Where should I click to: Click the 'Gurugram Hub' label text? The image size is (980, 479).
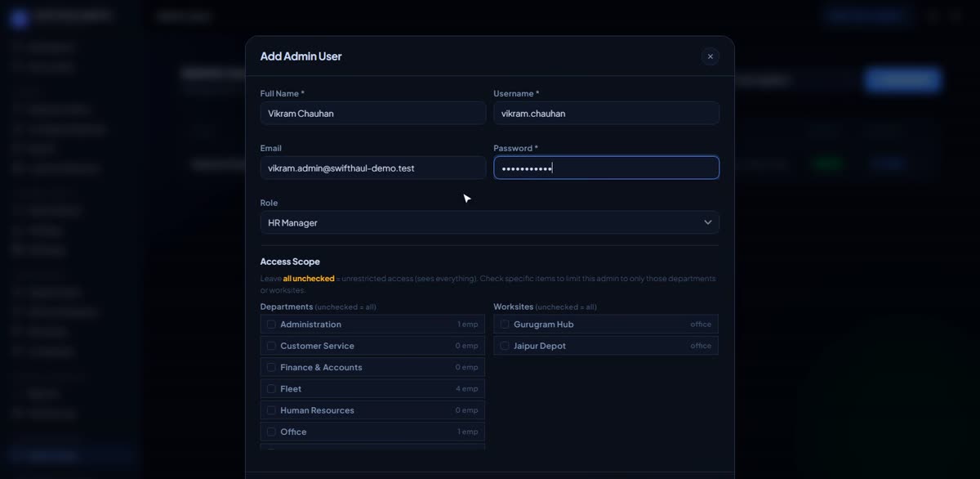543,325
